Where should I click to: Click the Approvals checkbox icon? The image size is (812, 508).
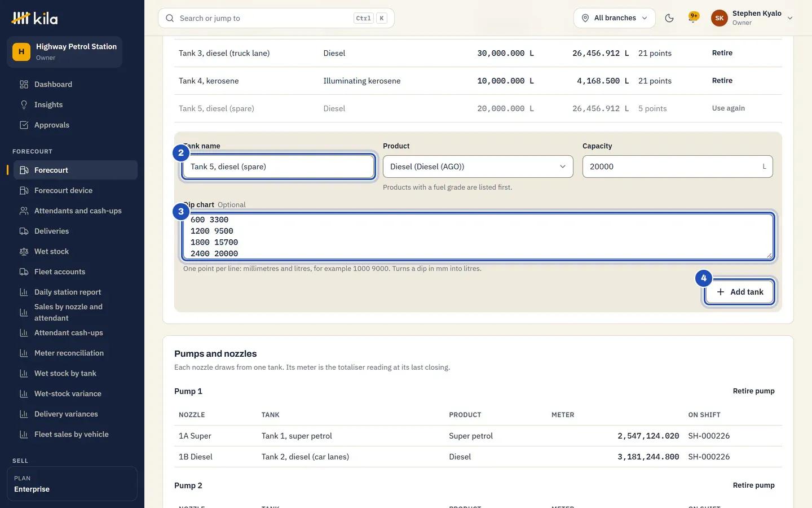click(x=24, y=125)
